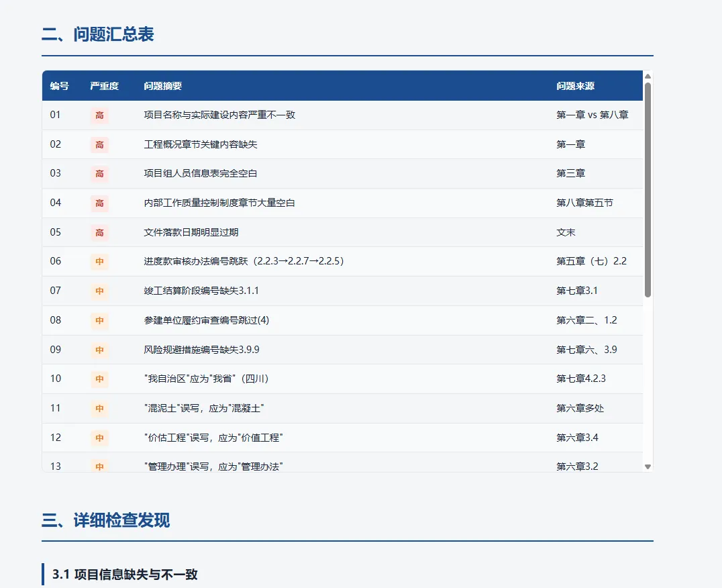The height and width of the screenshot is (588, 722).
Task: Click the table scrollbar down arrow
Action: pyautogui.click(x=648, y=467)
